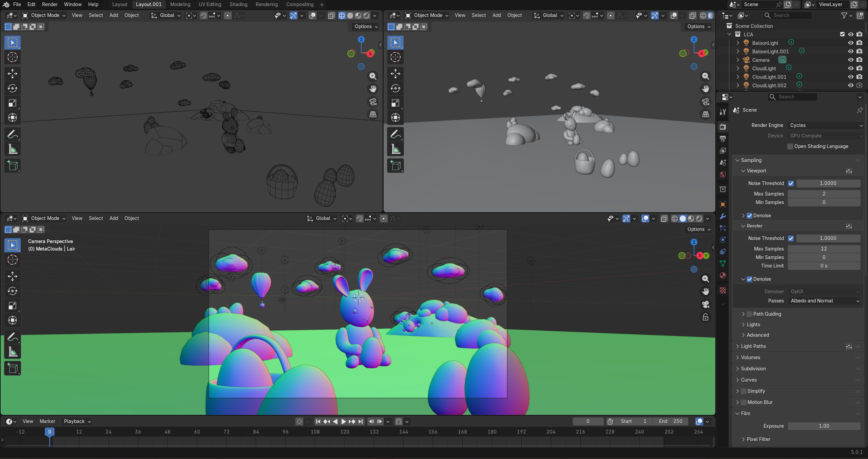The height and width of the screenshot is (459, 868).
Task: Click the Film Exposure slider
Action: click(x=824, y=426)
